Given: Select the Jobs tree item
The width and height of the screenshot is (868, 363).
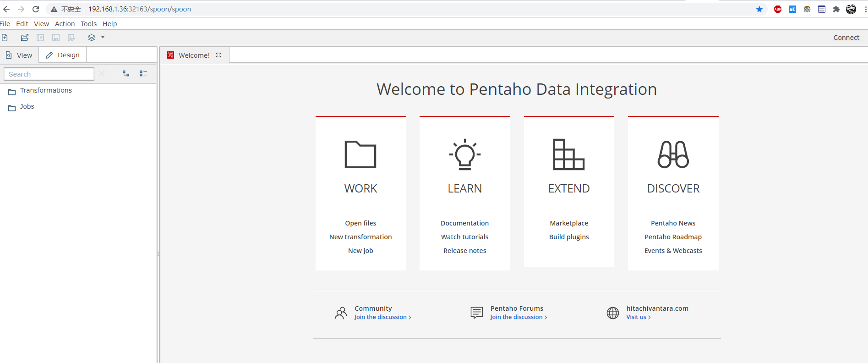Looking at the screenshot, I should coord(27,106).
